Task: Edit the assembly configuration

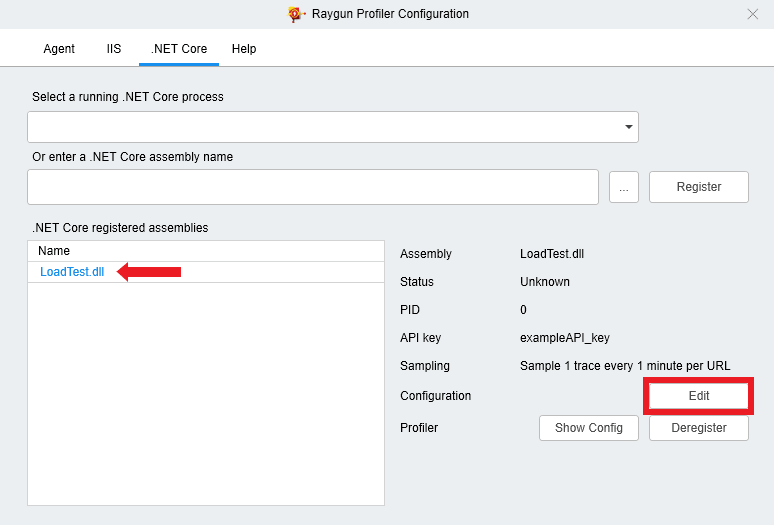Action: [x=698, y=396]
